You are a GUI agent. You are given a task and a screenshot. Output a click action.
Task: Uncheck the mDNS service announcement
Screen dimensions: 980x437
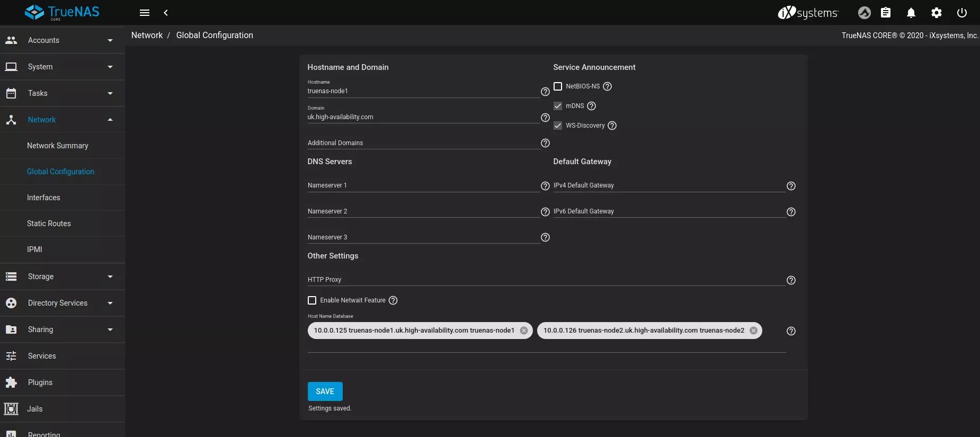pyautogui.click(x=558, y=106)
